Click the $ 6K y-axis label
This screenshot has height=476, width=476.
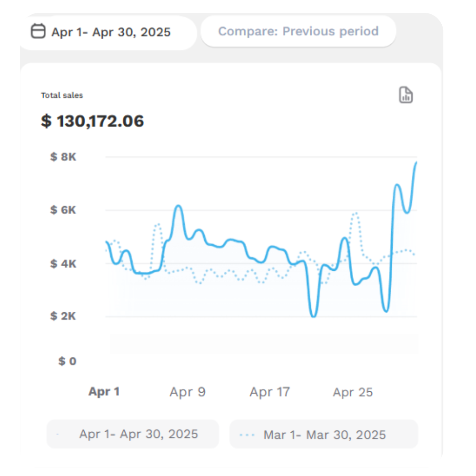coord(63,210)
